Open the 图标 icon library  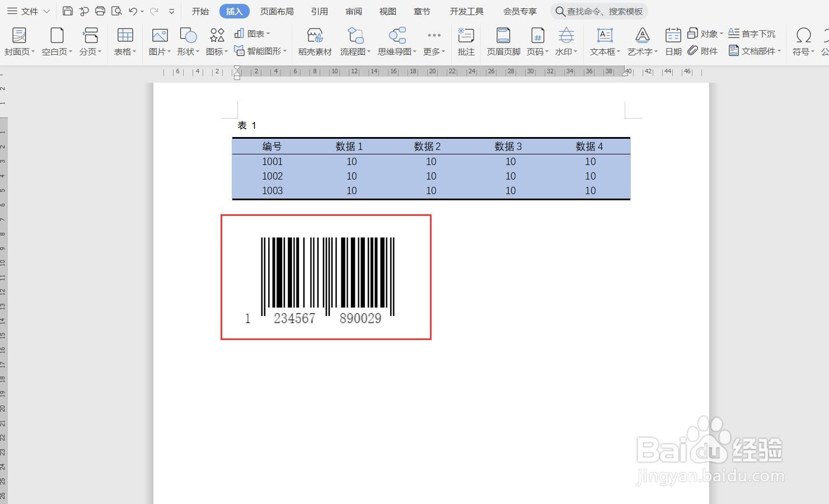tap(217, 41)
